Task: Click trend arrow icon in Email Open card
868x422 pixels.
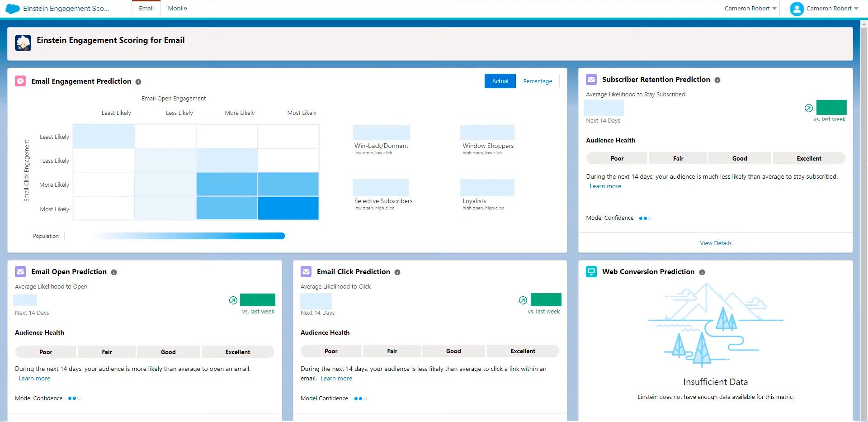Action: (x=233, y=300)
